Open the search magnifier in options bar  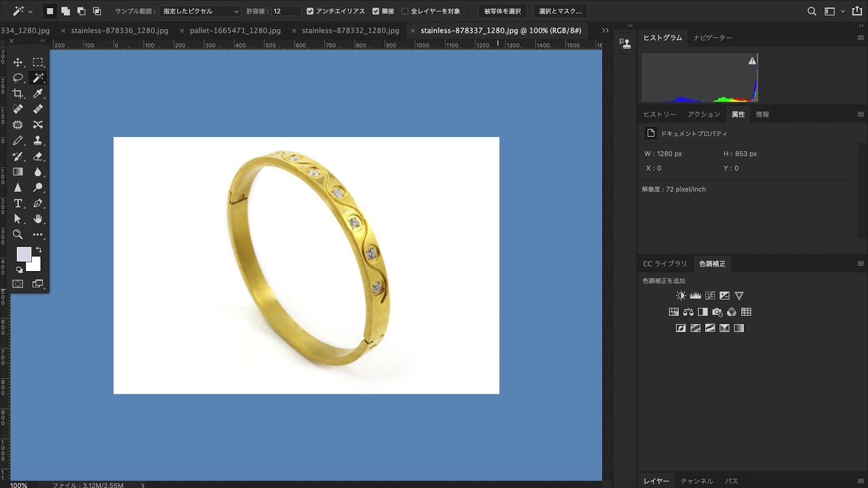point(812,12)
